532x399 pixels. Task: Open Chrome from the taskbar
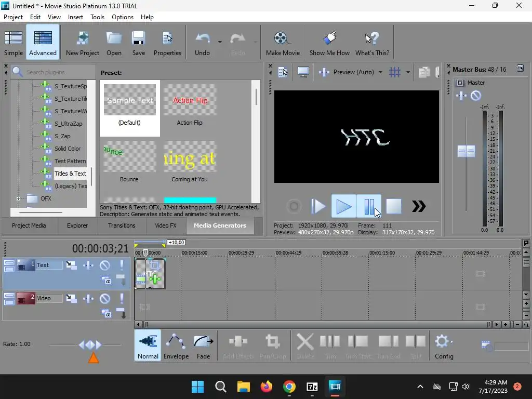[x=289, y=387]
